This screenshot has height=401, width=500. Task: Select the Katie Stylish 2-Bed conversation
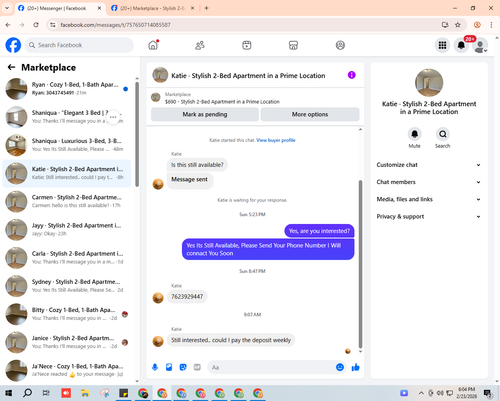[67, 173]
